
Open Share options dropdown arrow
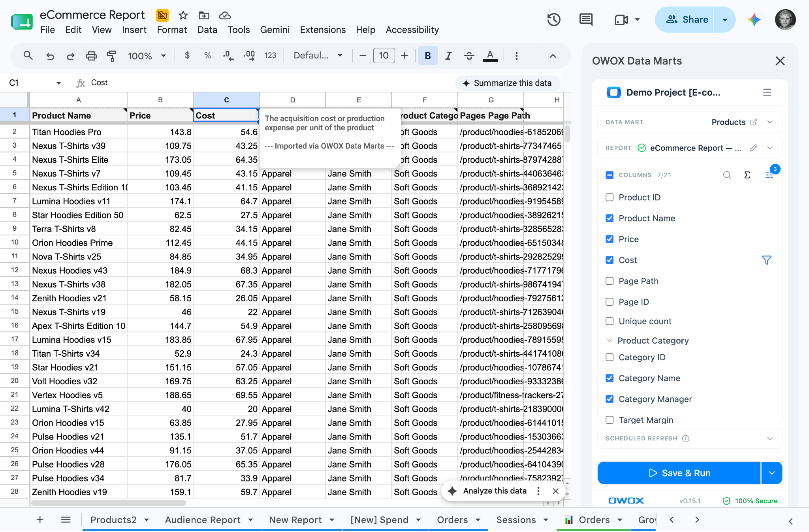point(724,19)
